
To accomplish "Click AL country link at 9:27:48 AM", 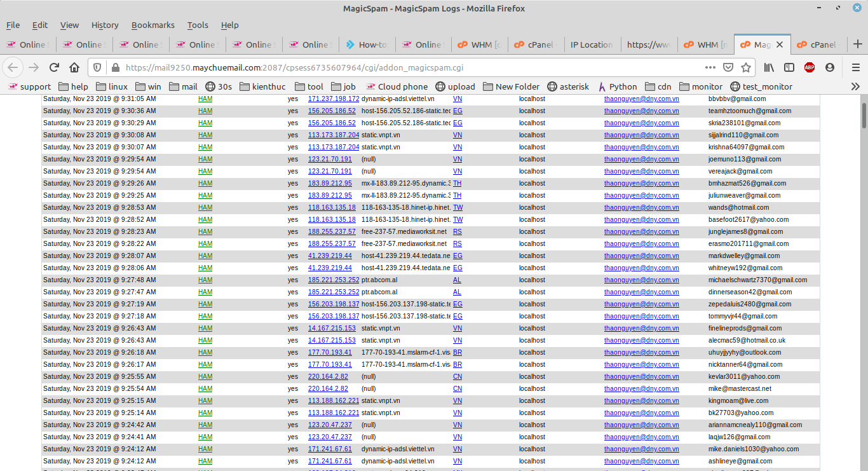I will click(457, 280).
